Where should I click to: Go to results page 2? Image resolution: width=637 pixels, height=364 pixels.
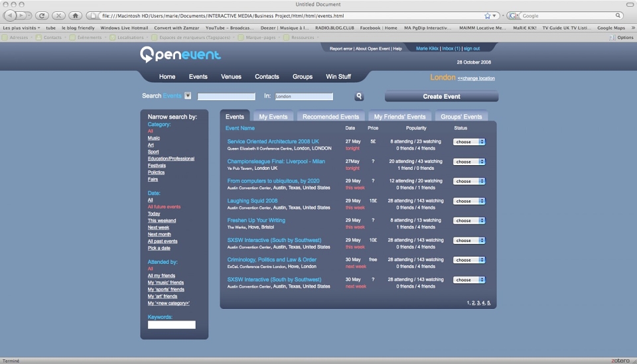(x=473, y=303)
